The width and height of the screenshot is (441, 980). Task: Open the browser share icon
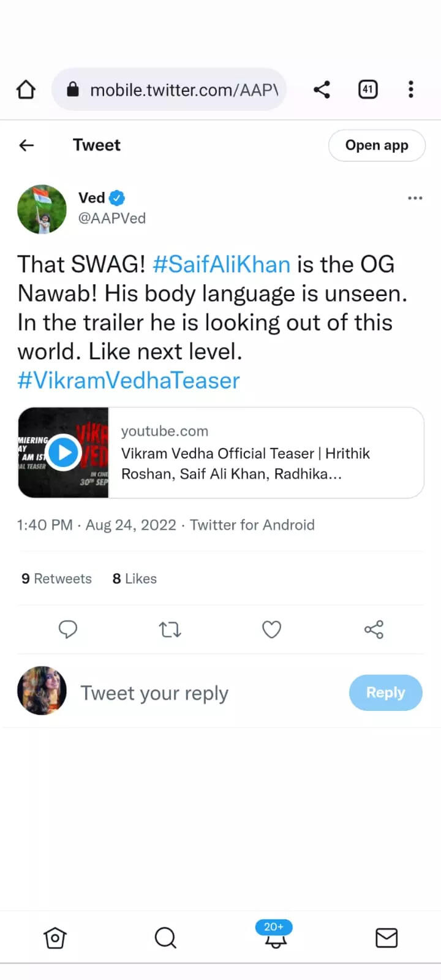pos(322,89)
